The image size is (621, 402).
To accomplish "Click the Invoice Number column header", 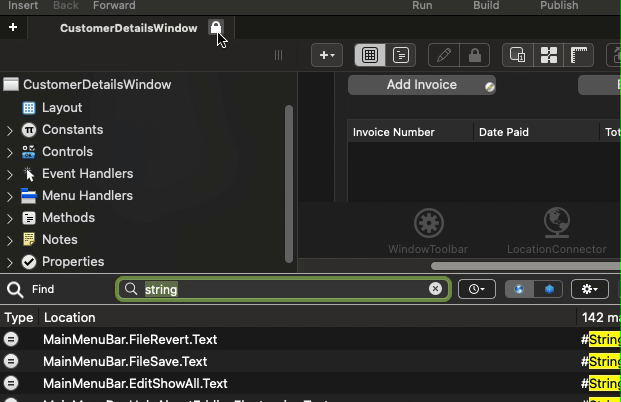I will click(394, 132).
